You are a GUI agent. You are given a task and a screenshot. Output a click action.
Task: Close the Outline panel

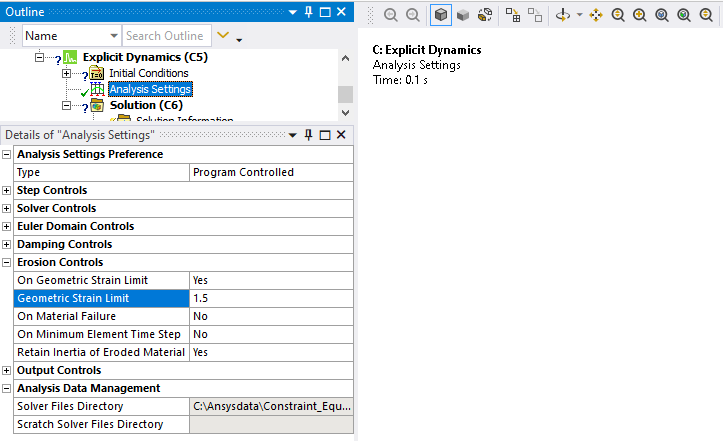pos(341,12)
